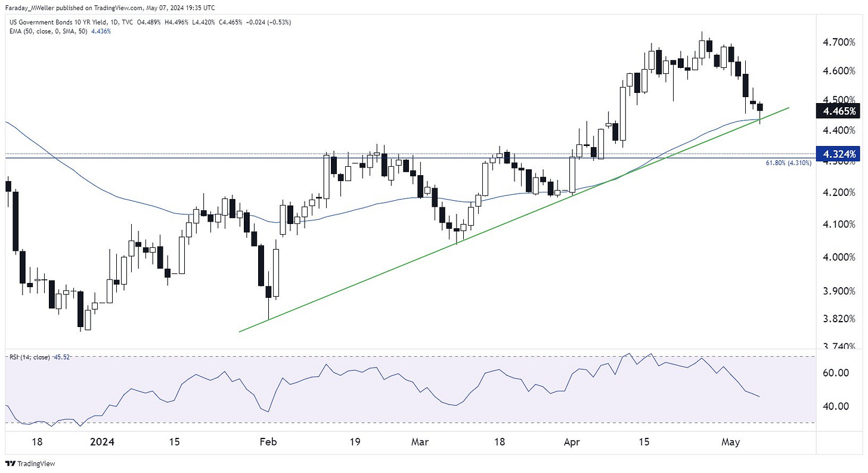The image size is (868, 473).
Task: Select the '61.80% (4.310%)' Fibonacci label
Action: (788, 162)
